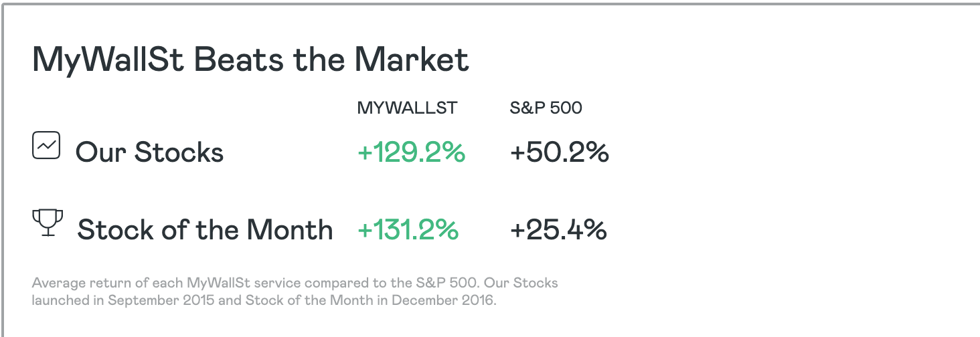
Task: Click MyWallSt service in the gray footnote
Action: 245,283
